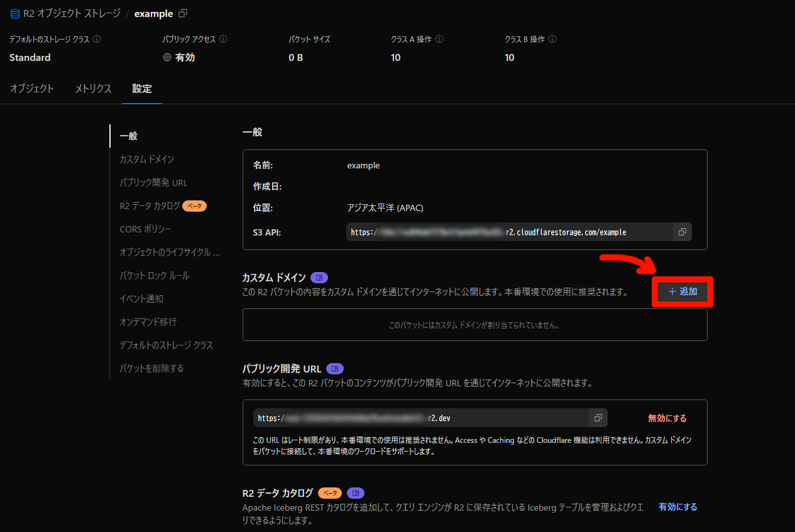Image resolution: width=795 pixels, height=532 pixels.
Task: Show info for Class B operations
Action: [552, 39]
